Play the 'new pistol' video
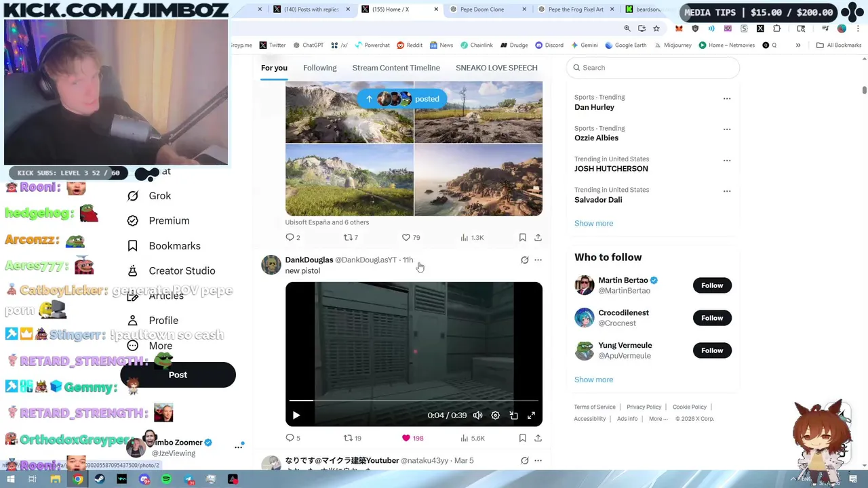 pyautogui.click(x=296, y=415)
